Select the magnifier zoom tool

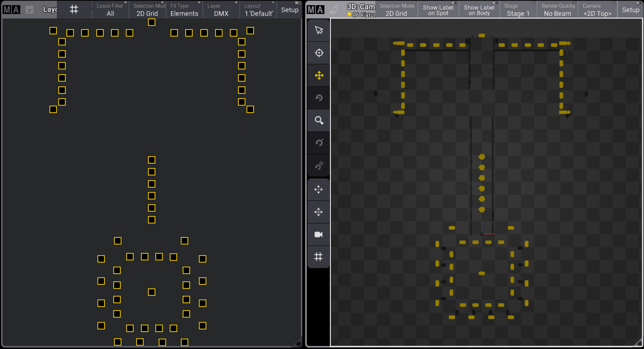[319, 120]
